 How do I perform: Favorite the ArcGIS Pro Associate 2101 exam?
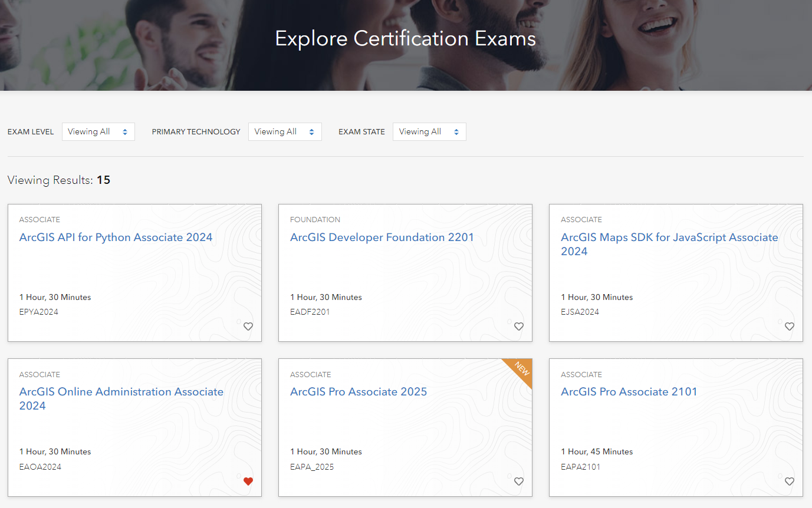[x=789, y=481]
